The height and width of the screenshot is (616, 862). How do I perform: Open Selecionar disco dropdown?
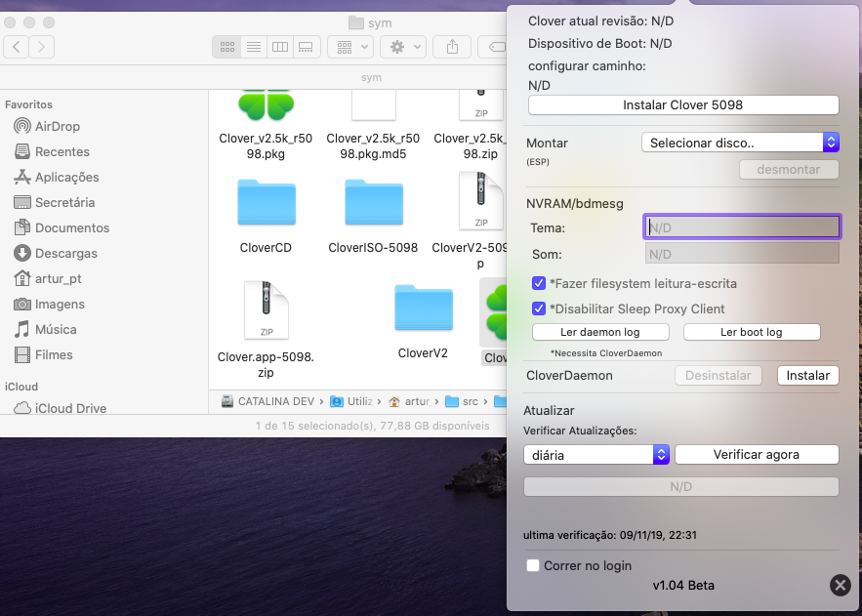(740, 143)
